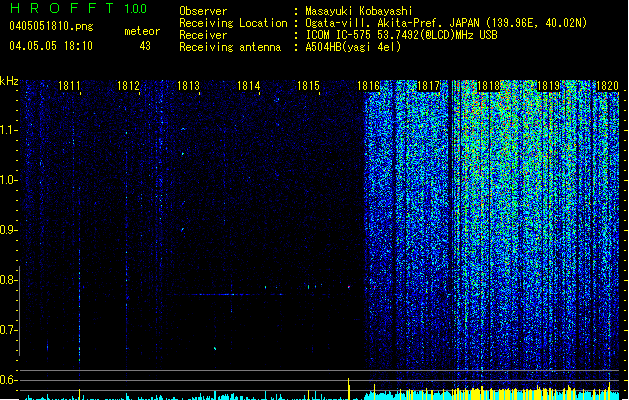Click the ICOM IC-575 receiver text
Image resolution: width=629 pixels, height=400 pixels.
401,35
